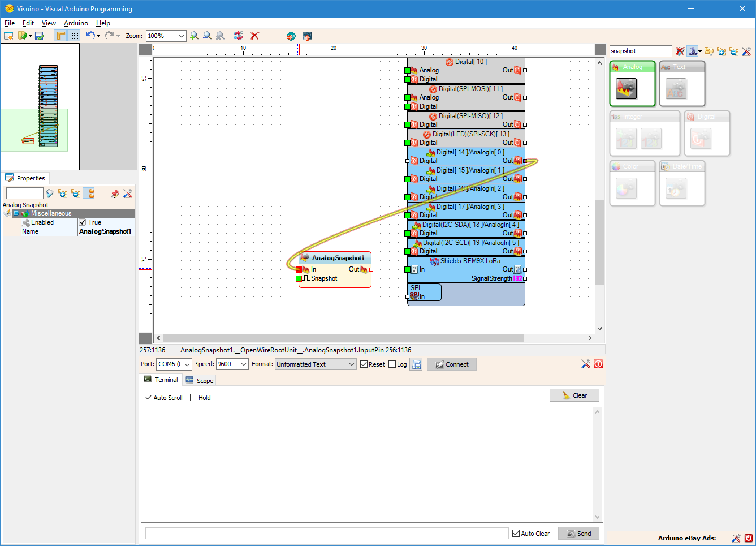Click the Clear terminal button

pyautogui.click(x=574, y=395)
